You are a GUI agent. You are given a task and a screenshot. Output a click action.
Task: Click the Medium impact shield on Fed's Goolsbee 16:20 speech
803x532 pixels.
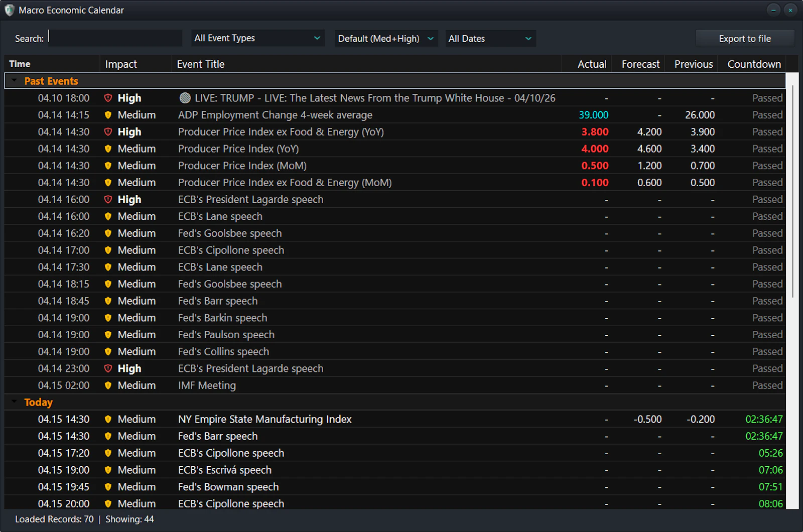pos(108,233)
